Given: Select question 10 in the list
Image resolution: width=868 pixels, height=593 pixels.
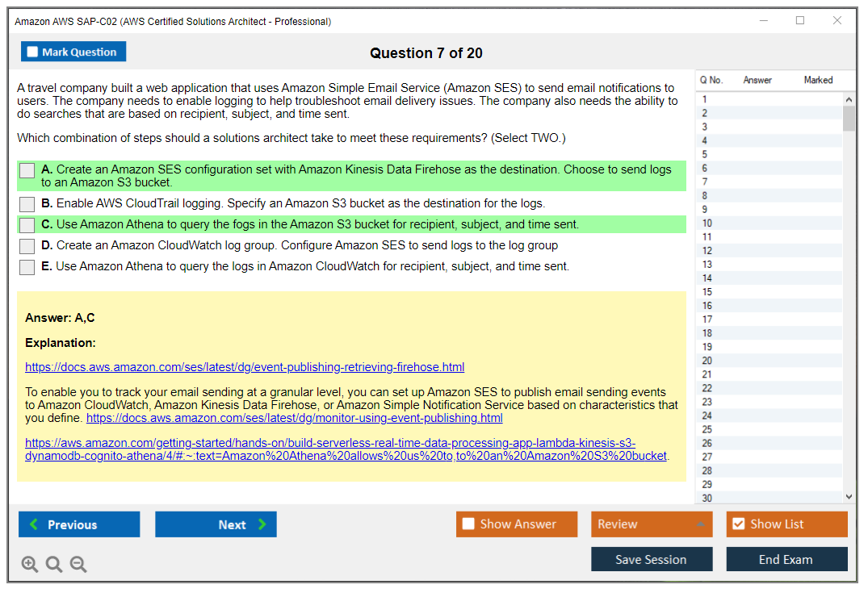Looking at the screenshot, I should click(707, 223).
